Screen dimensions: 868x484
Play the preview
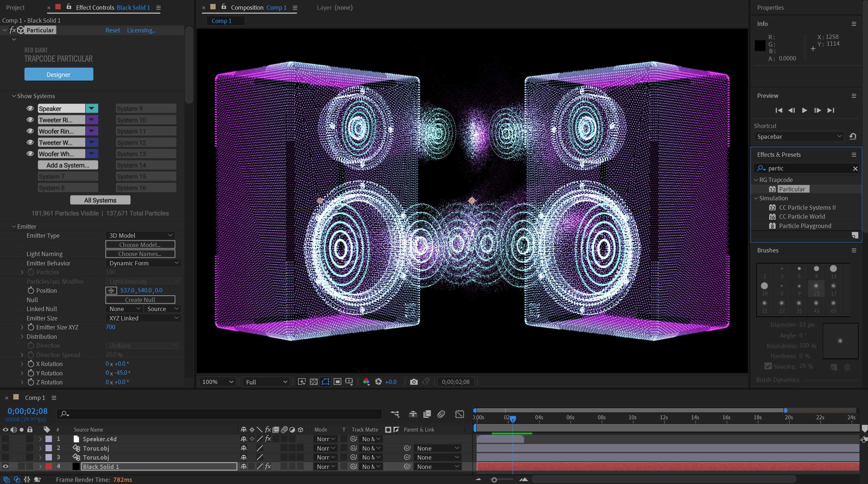pyautogui.click(x=804, y=110)
